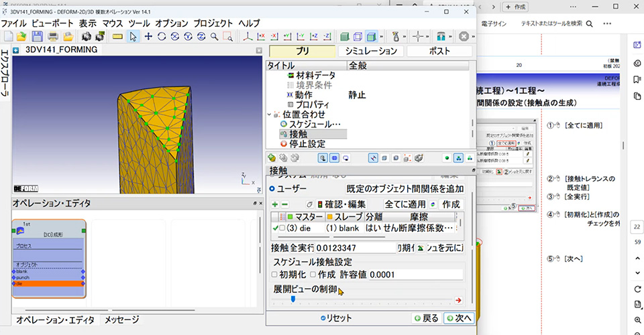Select 接触 in the tree
The image size is (644, 335).
[x=298, y=134]
